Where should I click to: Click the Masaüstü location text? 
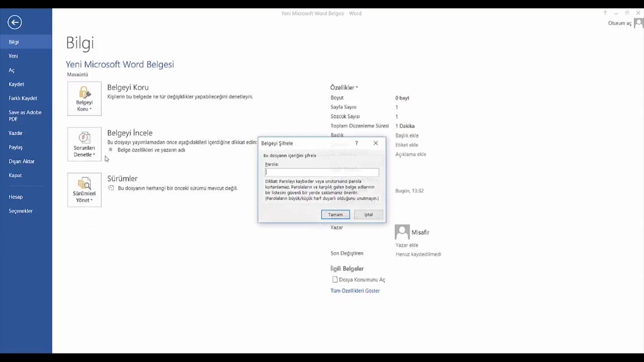[x=77, y=74]
